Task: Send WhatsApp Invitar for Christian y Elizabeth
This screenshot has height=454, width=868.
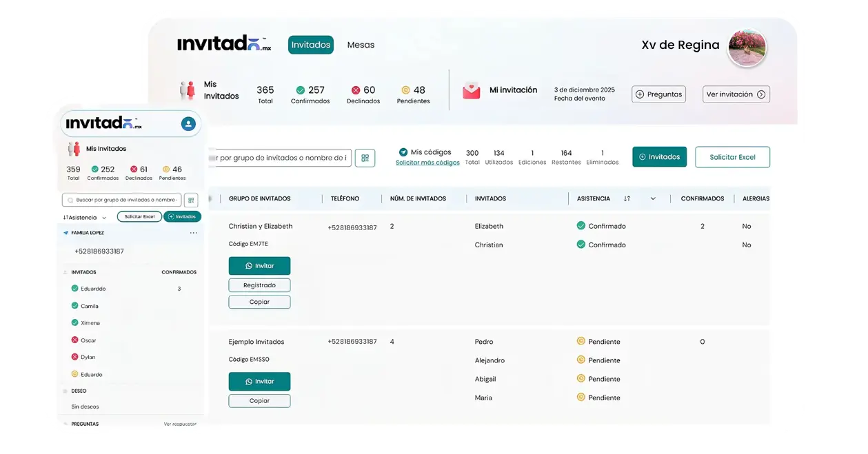Action: pyautogui.click(x=259, y=266)
